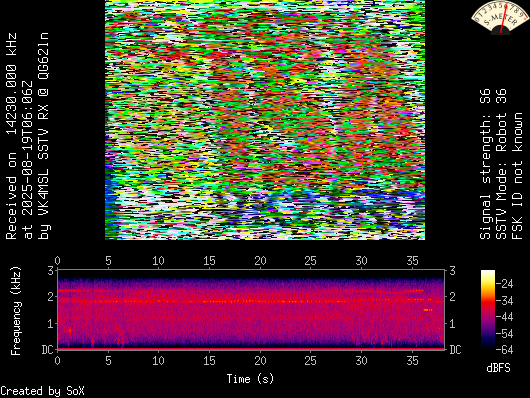This screenshot has height=398, width=530.
Task: Click the audio spectrogram plot
Action: click(x=251, y=310)
